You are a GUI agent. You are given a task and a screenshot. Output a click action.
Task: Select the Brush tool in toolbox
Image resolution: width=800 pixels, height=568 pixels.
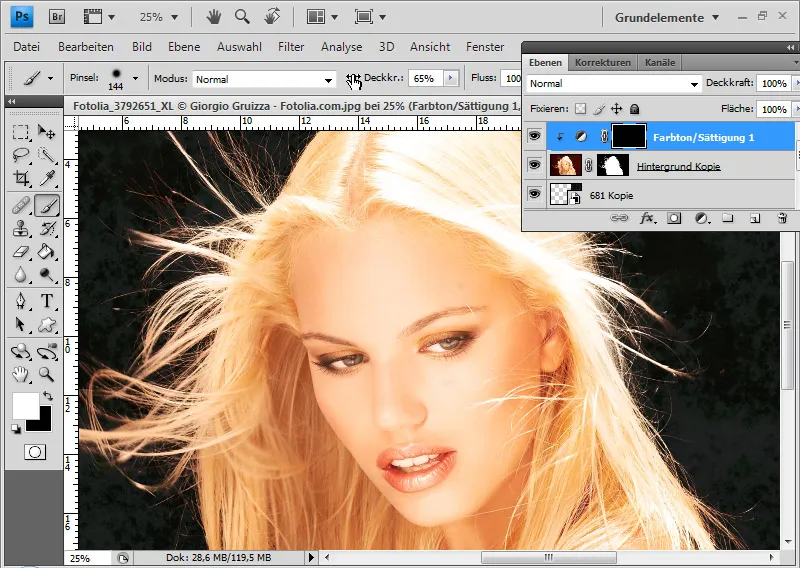tap(46, 206)
